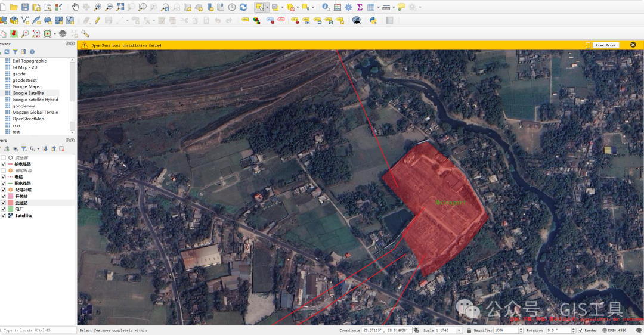Click the Refresh map icon
Viewport: 644px width, 335px height.
click(x=243, y=7)
